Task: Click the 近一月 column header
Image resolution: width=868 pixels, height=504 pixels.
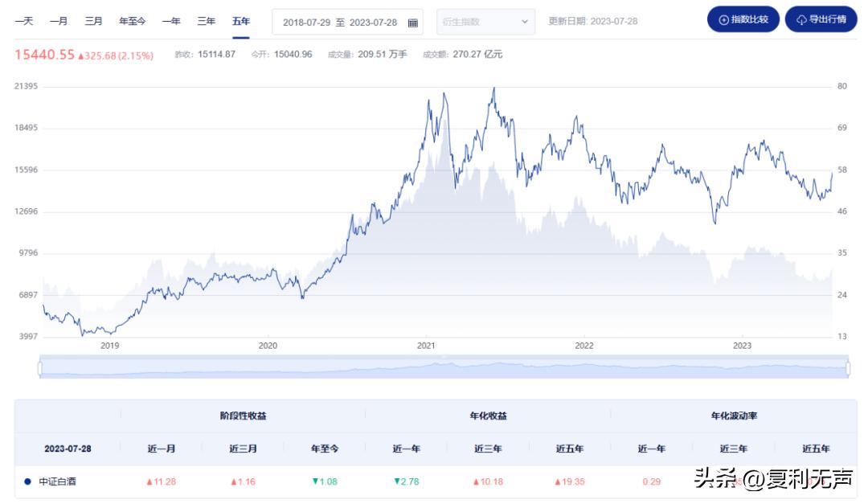Action: [162, 449]
